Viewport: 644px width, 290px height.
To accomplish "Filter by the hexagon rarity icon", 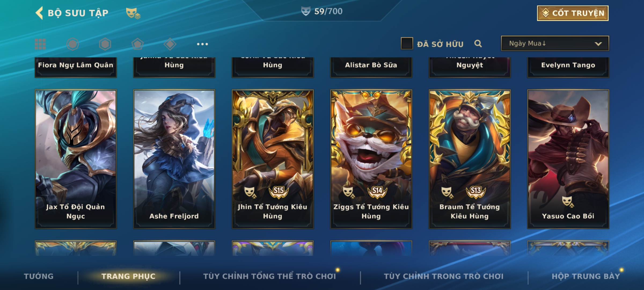I will [105, 44].
